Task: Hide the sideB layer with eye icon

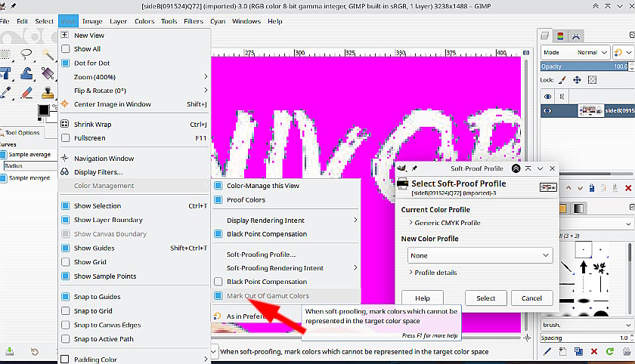Action: (x=547, y=110)
